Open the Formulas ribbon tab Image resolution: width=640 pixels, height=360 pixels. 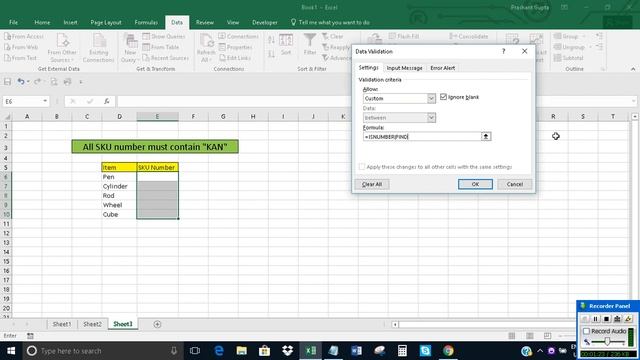[x=146, y=22]
